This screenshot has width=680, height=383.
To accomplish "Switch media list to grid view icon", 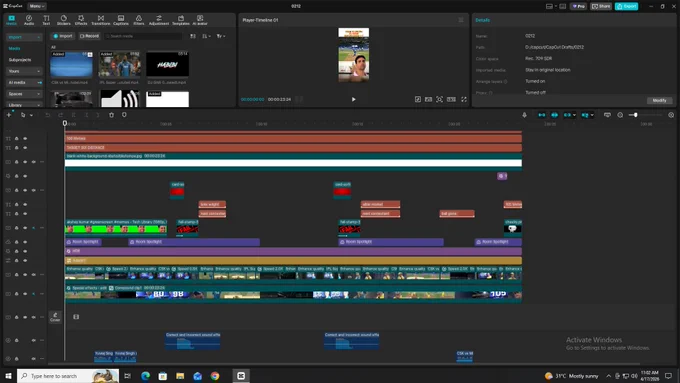I will (193, 36).
